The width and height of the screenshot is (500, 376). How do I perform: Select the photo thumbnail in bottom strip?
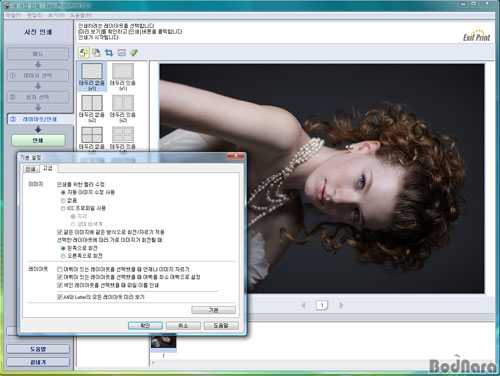coord(163,342)
